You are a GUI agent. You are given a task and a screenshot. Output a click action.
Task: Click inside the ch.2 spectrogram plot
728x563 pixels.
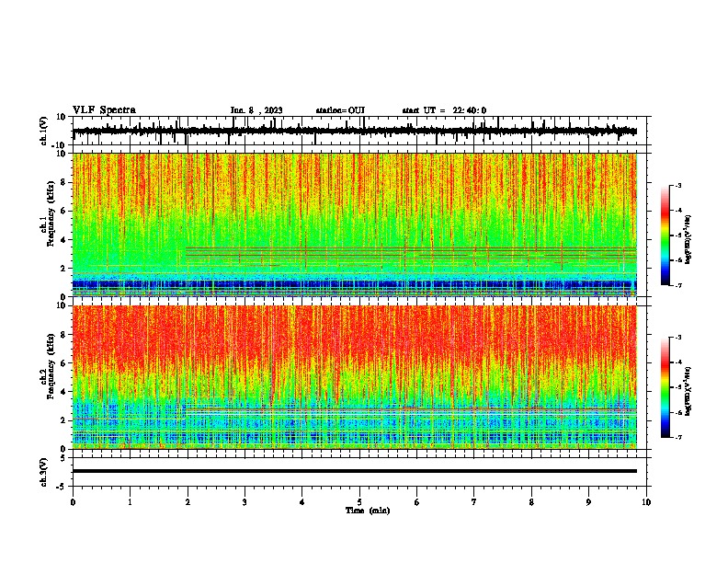point(355,377)
